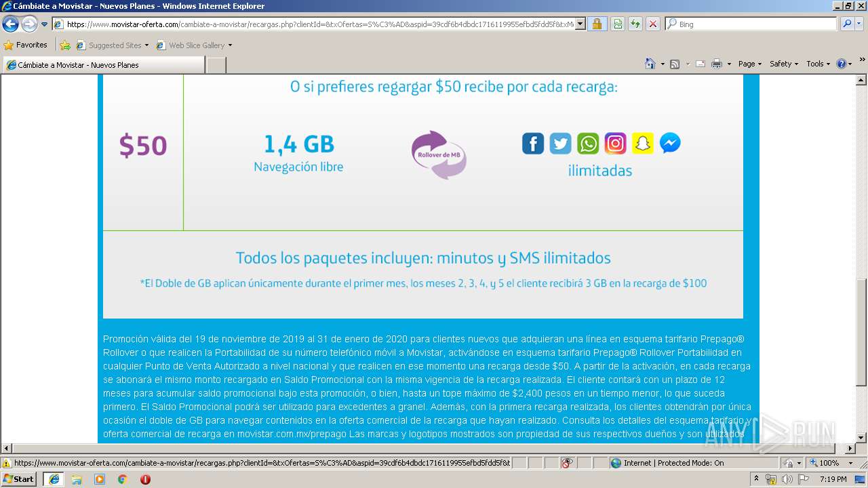Click the RSS feeds icon

tap(675, 64)
